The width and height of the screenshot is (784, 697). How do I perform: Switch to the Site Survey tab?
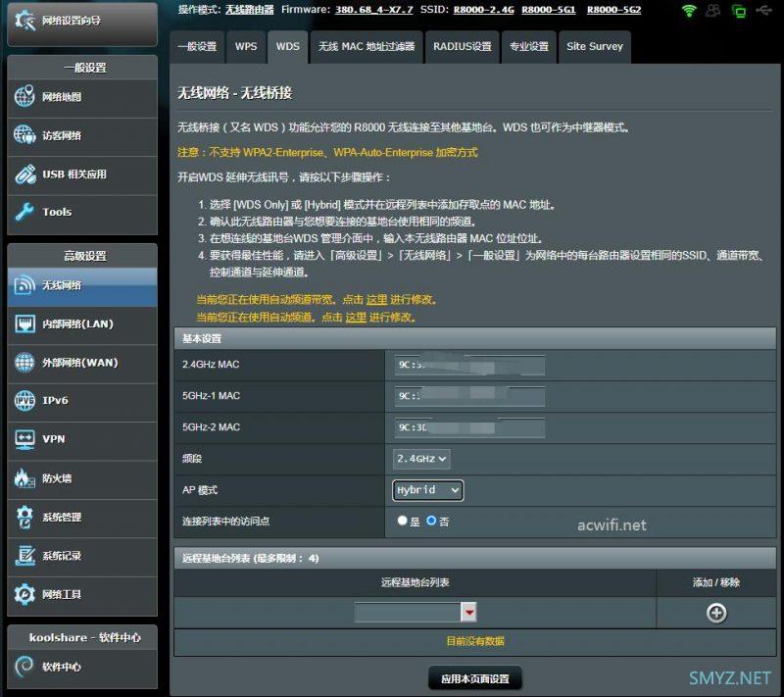tap(595, 46)
